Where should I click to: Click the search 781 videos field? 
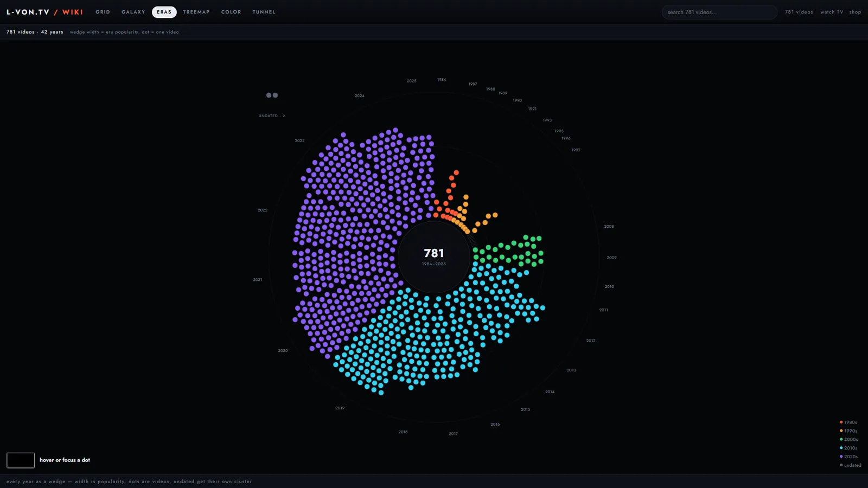719,12
